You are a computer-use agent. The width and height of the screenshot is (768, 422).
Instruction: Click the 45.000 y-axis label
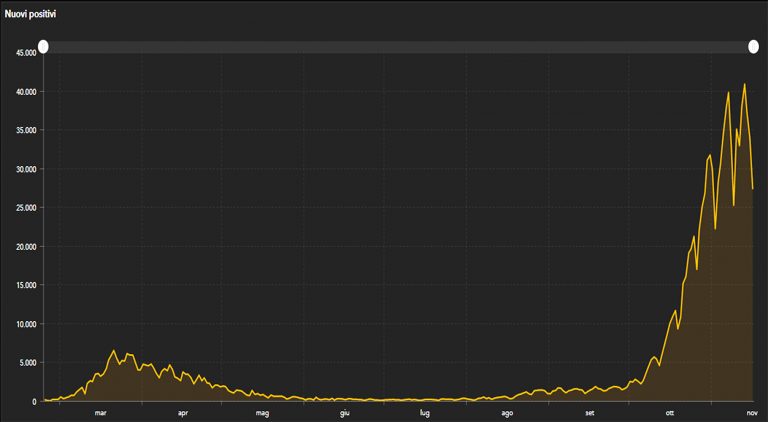click(26, 53)
